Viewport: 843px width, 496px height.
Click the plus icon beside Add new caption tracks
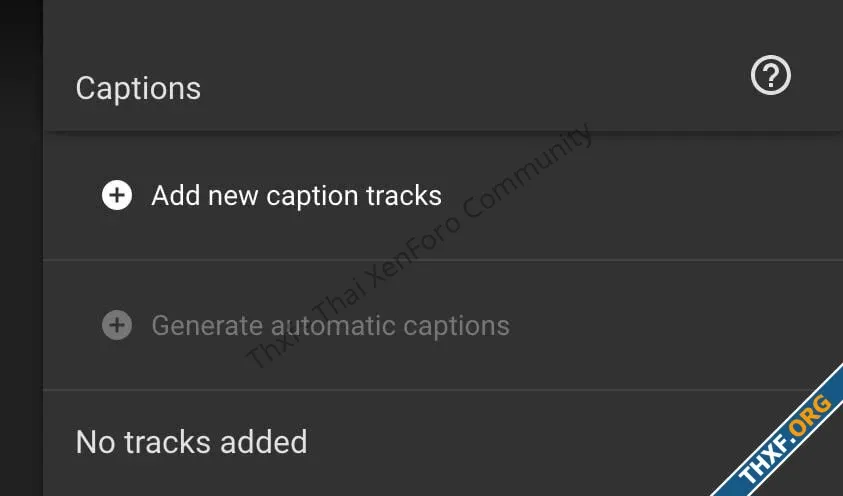click(x=117, y=195)
